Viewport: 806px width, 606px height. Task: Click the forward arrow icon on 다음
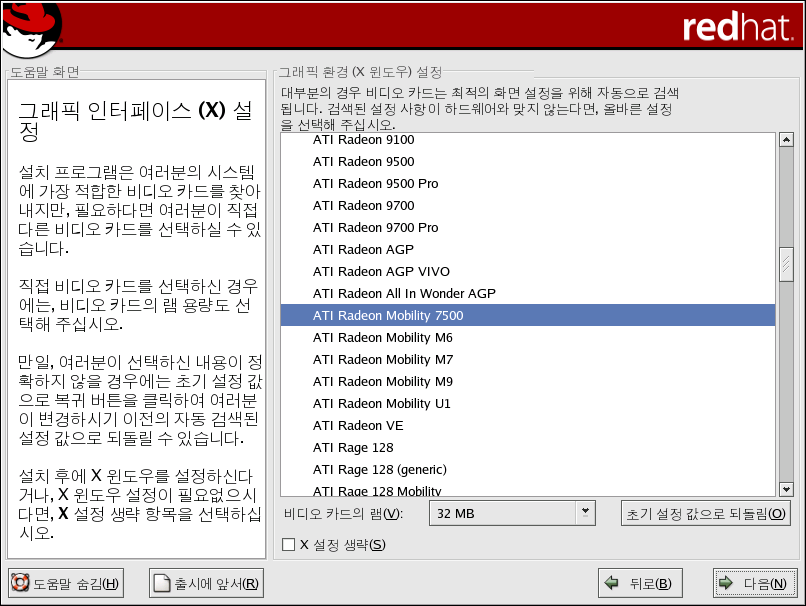click(726, 584)
